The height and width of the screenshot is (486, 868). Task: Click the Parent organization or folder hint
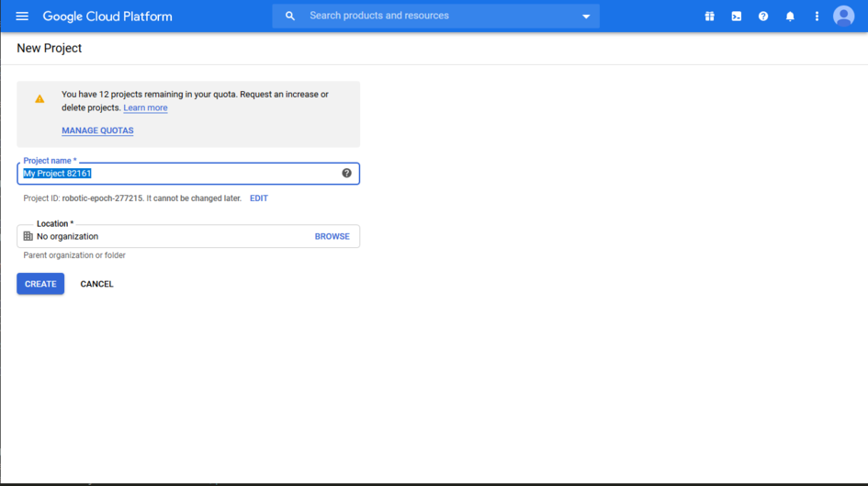[x=74, y=255]
